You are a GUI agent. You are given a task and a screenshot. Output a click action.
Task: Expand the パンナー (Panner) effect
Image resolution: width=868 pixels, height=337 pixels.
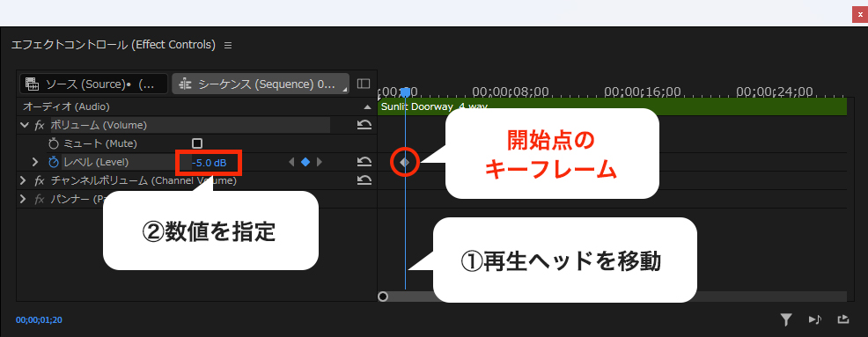pyautogui.click(x=23, y=199)
